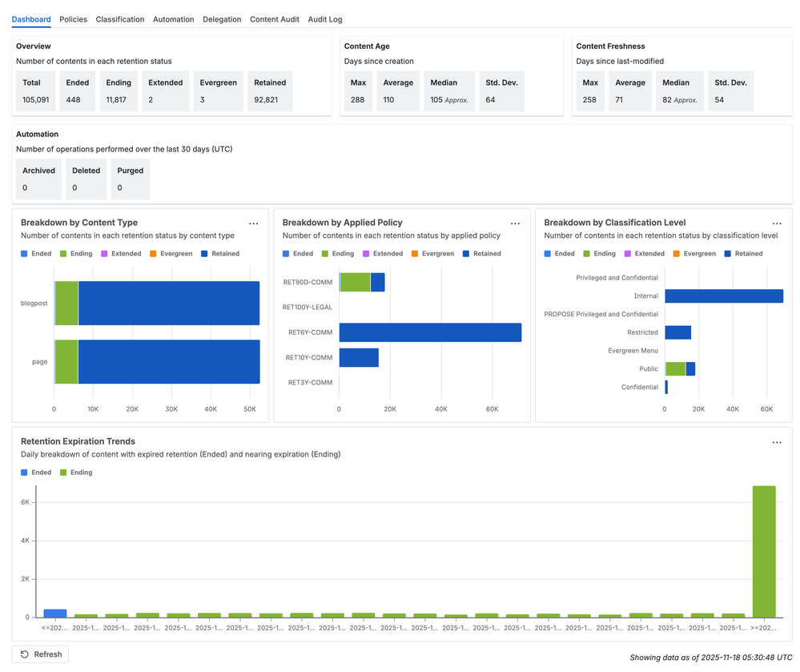The height and width of the screenshot is (672, 800).
Task: Open Breakdown by Applied Policy options menu
Action: coord(515,223)
